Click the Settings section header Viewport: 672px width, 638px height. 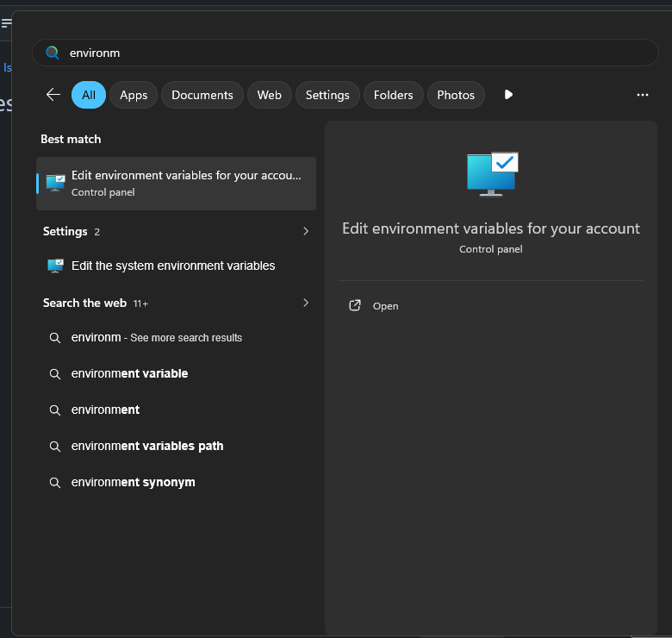(x=65, y=232)
